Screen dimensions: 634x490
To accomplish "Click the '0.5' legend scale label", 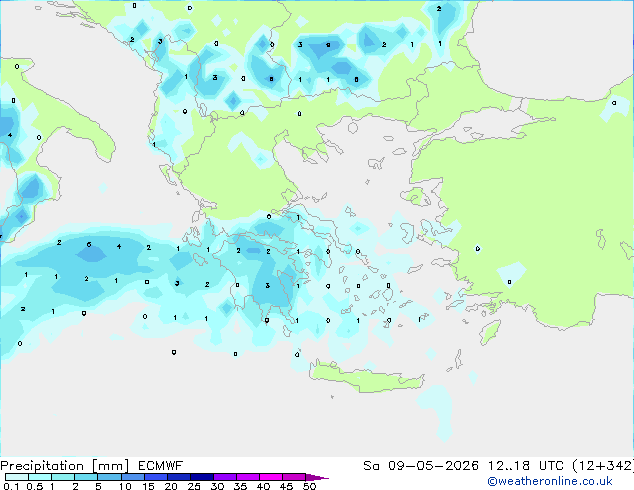I will click(34, 486).
